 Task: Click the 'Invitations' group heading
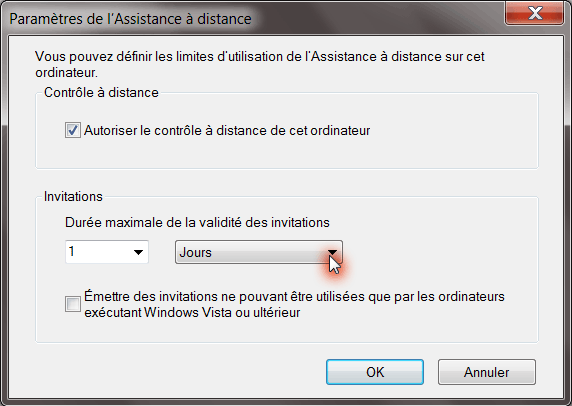pos(73,197)
